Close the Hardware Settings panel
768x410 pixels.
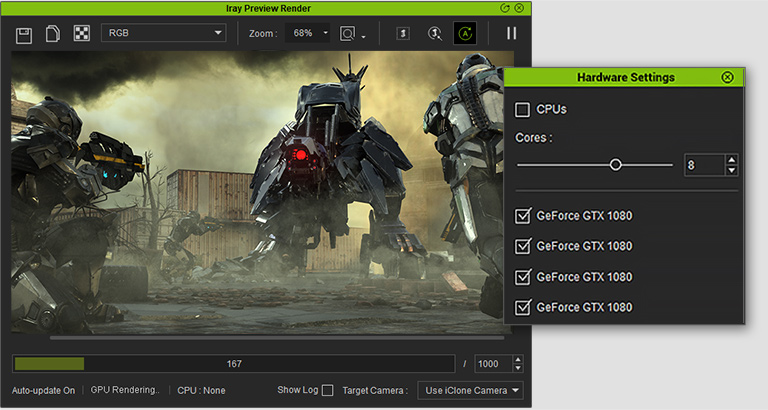tap(727, 77)
